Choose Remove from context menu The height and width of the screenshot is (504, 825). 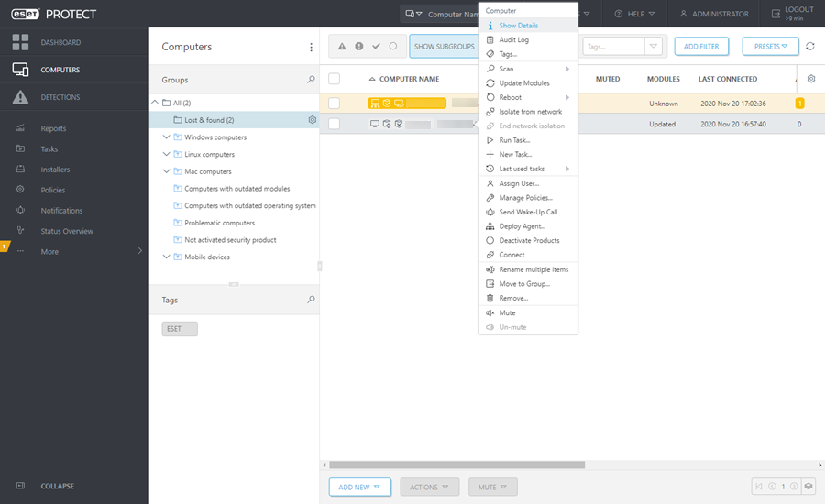point(528,298)
